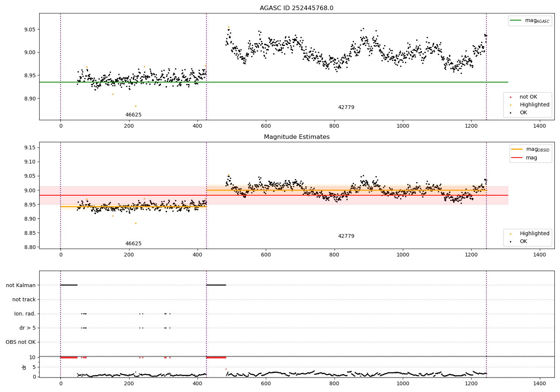Click y-tick 9.15 in the Magnitude Estimates plot
This screenshot has height=392, width=560.
coord(30,147)
